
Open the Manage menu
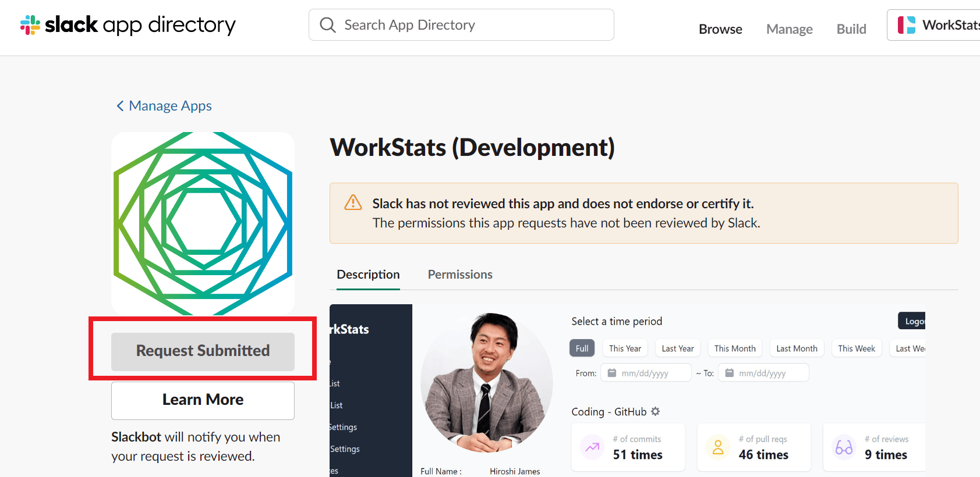(789, 29)
